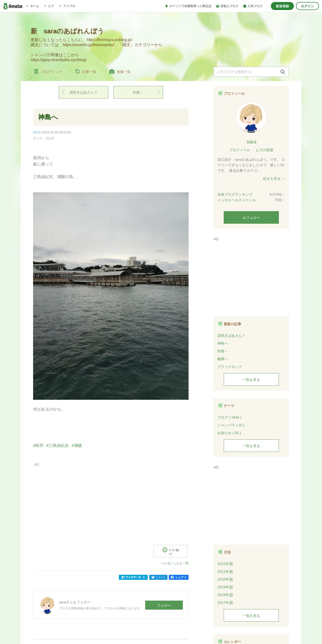The height and width of the screenshot is (644, 322).
Task: Share via the Facebook シェア button
Action: coord(179,577)
